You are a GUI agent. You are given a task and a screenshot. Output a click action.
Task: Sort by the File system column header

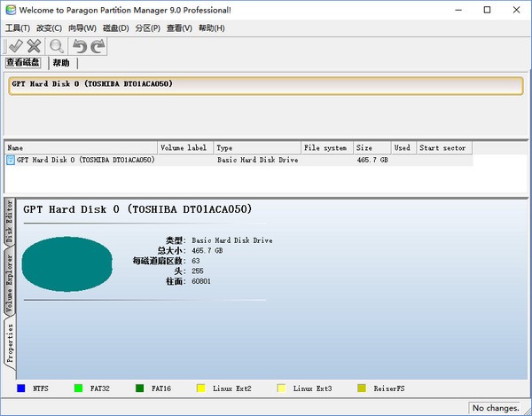(x=327, y=148)
